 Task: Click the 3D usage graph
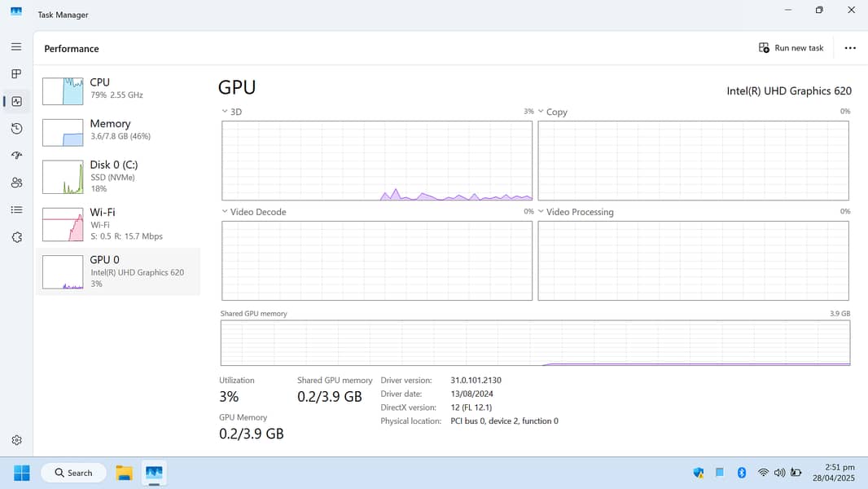tap(377, 161)
